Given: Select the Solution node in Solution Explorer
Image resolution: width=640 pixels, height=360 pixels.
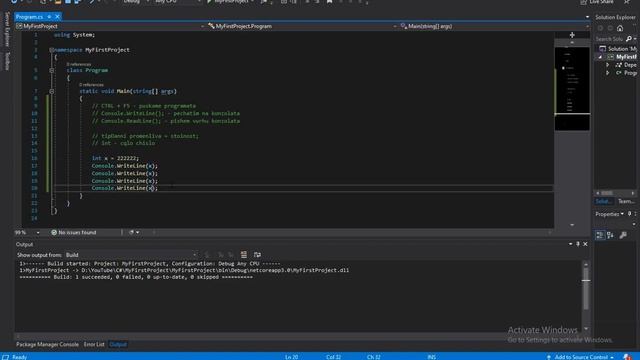Looking at the screenshot, I should click(618, 49).
